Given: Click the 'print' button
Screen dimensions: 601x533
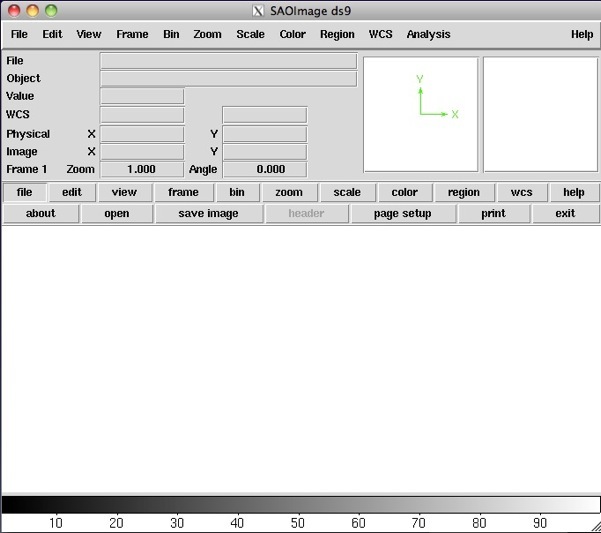Looking at the screenshot, I should (494, 213).
